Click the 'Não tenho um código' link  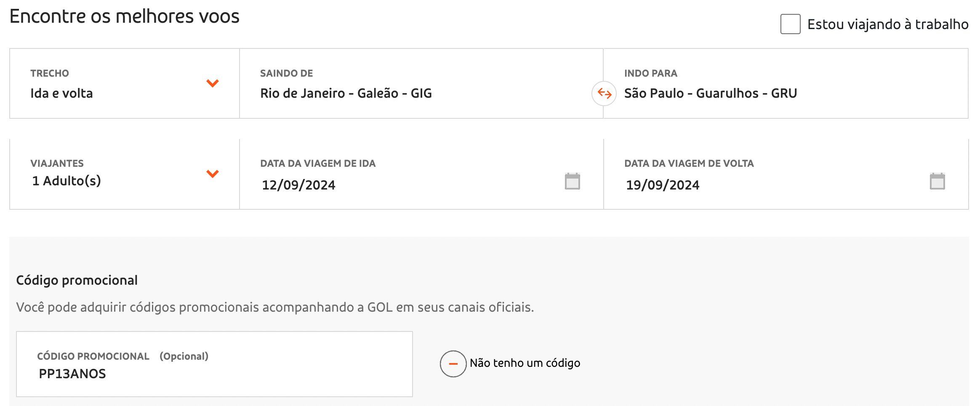525,363
